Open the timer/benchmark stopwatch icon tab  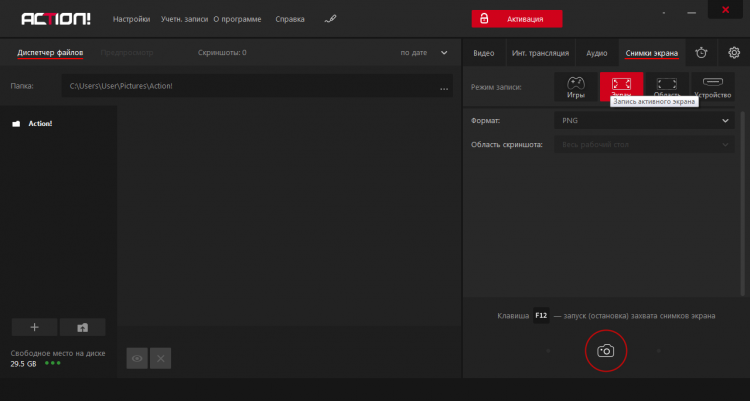pos(701,53)
